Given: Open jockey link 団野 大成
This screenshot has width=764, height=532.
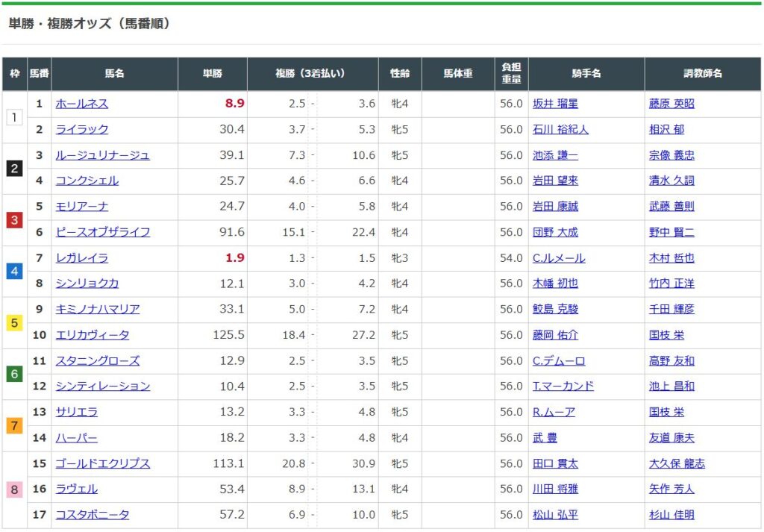Looking at the screenshot, I should point(555,232).
